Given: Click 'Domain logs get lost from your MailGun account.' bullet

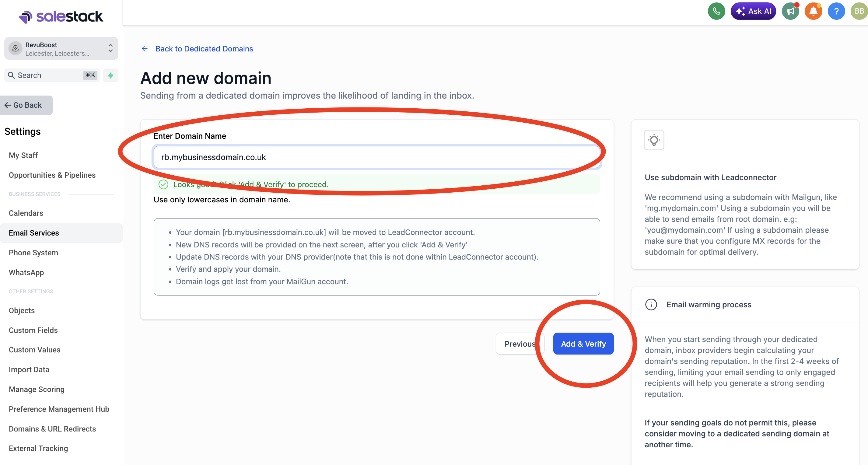Looking at the screenshot, I should tap(262, 281).
